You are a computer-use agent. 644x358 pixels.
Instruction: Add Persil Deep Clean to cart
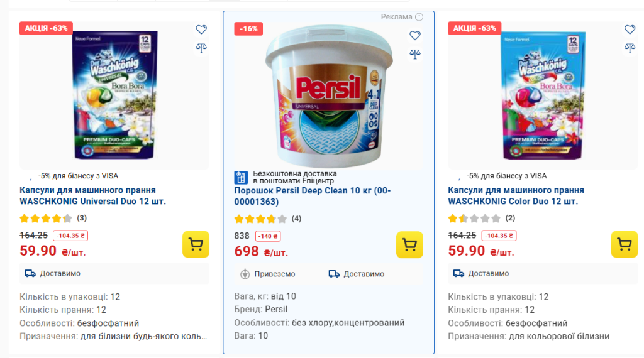click(x=409, y=245)
